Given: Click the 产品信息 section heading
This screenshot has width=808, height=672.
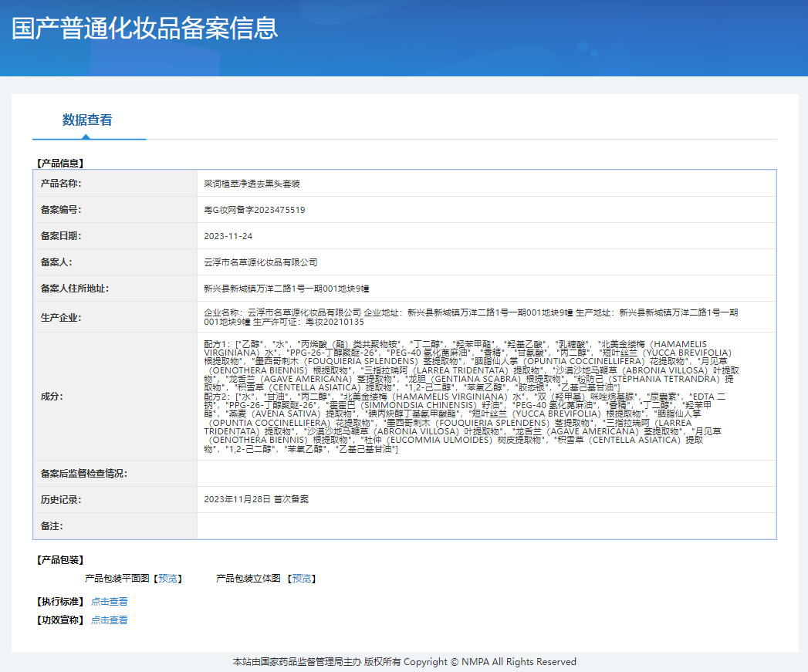Looking at the screenshot, I should [60, 164].
